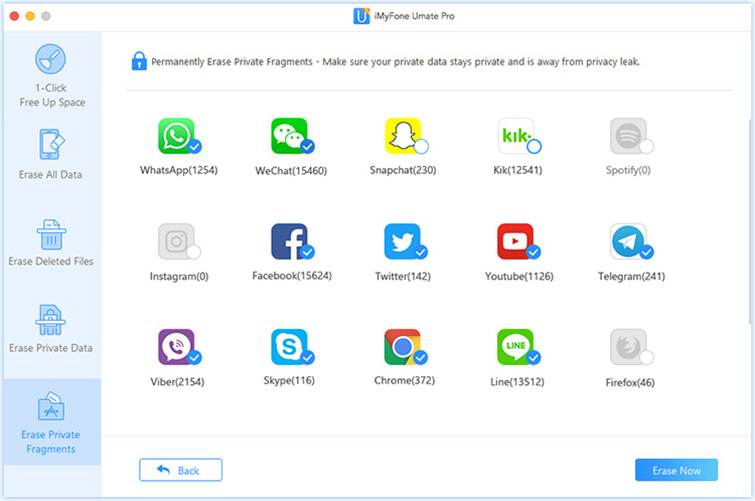Uncheck the Viber selection checkmark

click(195, 357)
